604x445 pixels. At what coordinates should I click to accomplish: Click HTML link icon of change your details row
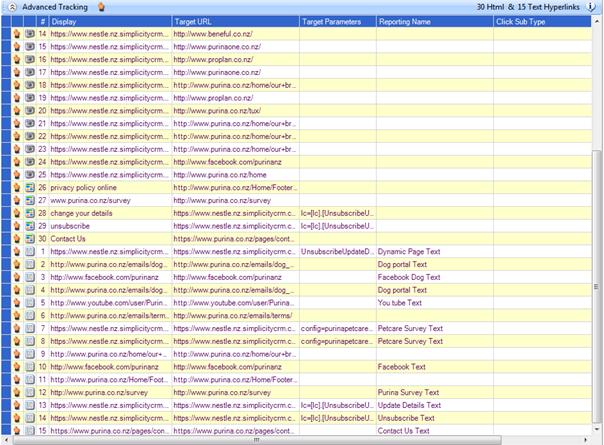point(30,213)
